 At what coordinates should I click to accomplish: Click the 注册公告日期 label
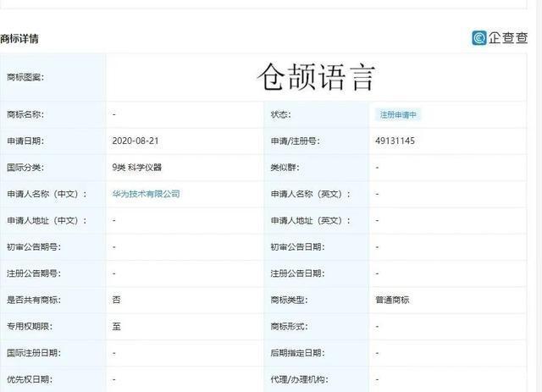click(x=297, y=273)
